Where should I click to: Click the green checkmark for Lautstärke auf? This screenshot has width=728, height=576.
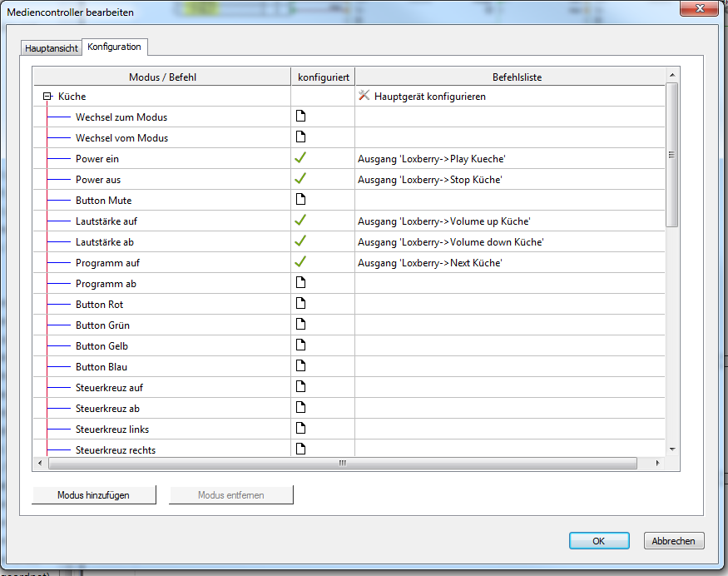coord(300,220)
